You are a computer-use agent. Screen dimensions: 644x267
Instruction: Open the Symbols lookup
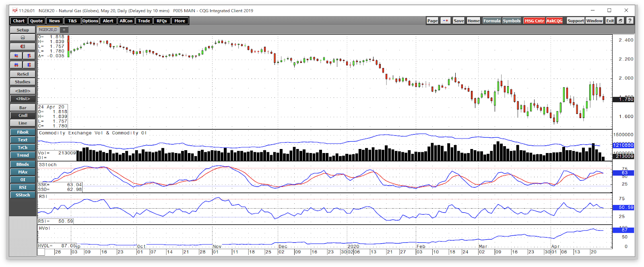pos(512,21)
